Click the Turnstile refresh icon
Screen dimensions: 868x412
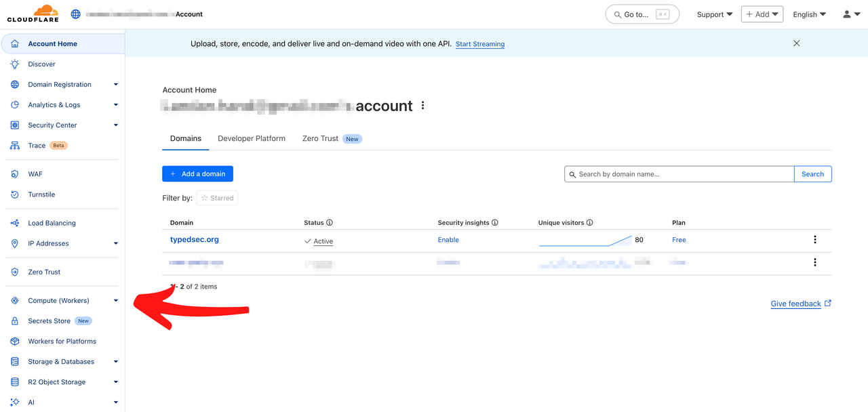click(15, 194)
